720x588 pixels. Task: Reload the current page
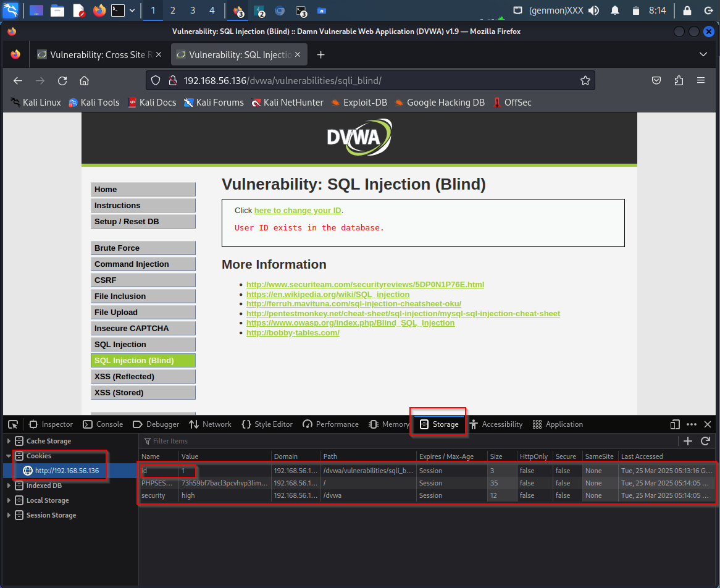[62, 81]
